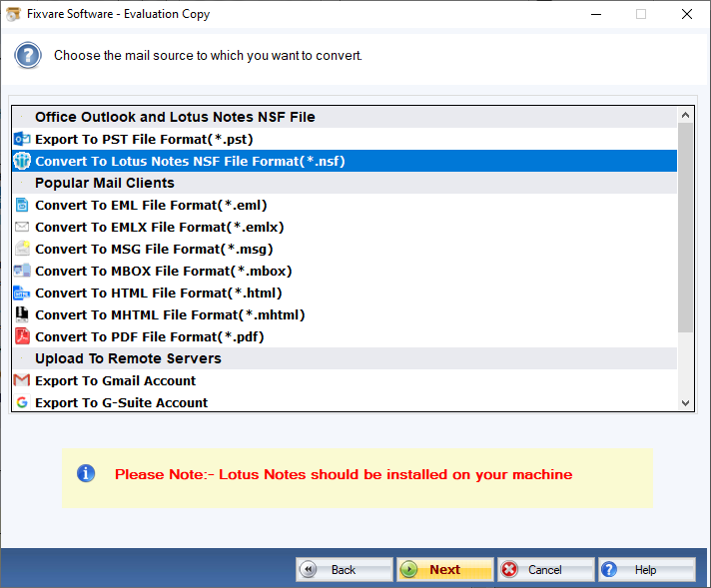Click the envelope icon beside EMLX format
The image size is (711, 588).
pos(22,227)
